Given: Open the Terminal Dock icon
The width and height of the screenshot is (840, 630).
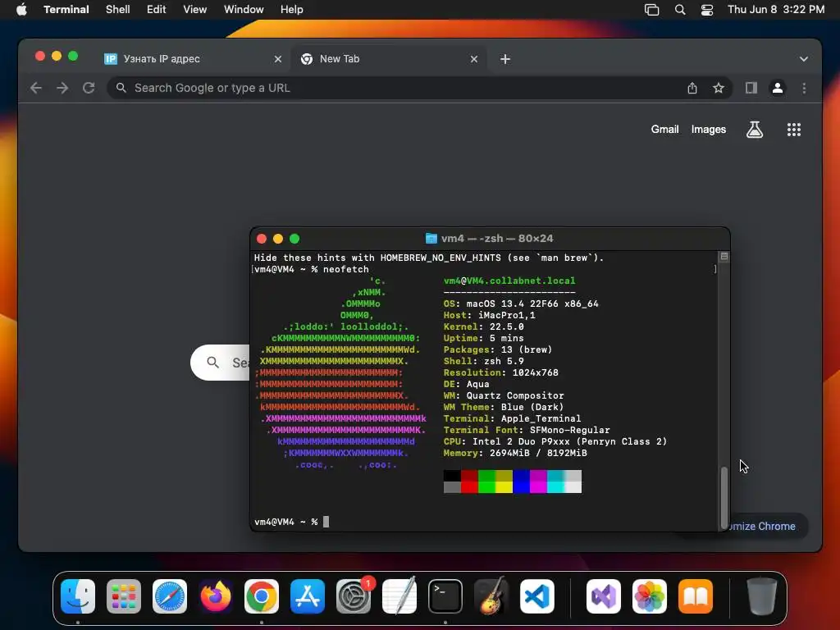Looking at the screenshot, I should click(445, 596).
